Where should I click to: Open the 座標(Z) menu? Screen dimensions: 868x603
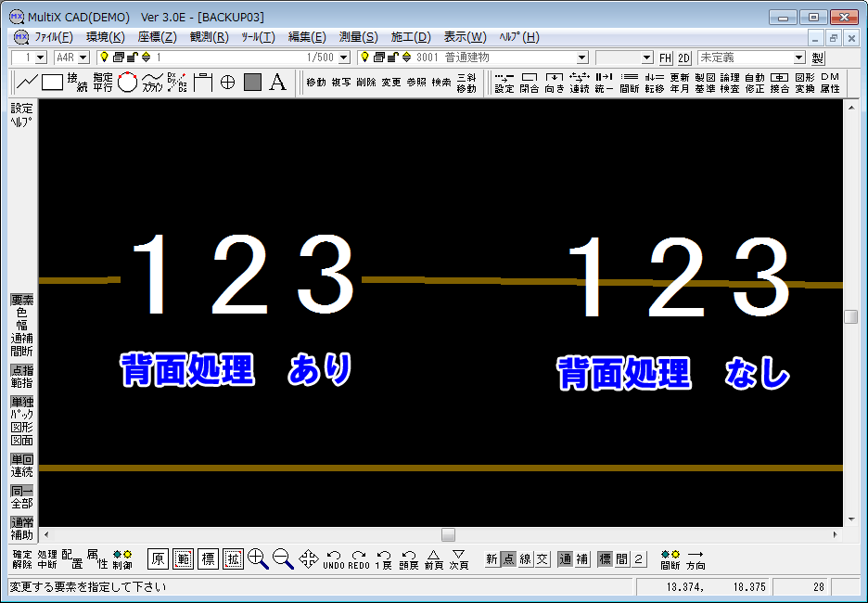[x=158, y=38]
